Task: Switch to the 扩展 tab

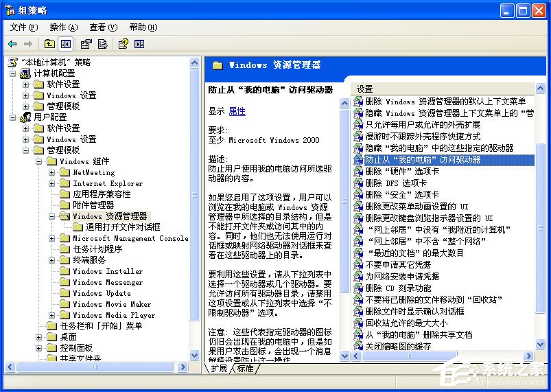Action: [x=219, y=368]
